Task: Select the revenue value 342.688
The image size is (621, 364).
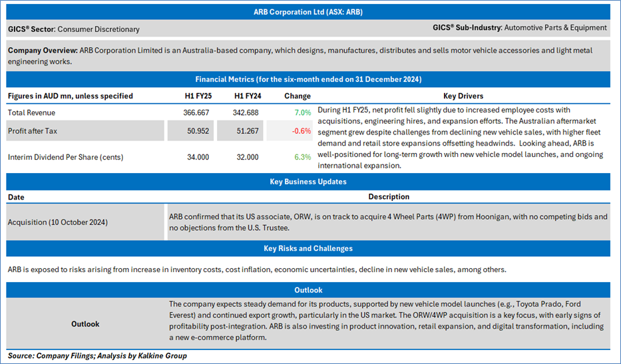Action: [x=246, y=113]
